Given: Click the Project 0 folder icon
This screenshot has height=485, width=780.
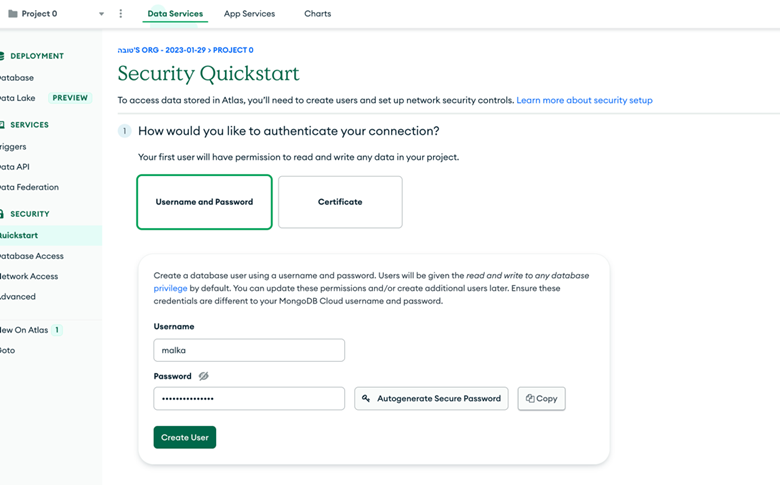Looking at the screenshot, I should (13, 14).
